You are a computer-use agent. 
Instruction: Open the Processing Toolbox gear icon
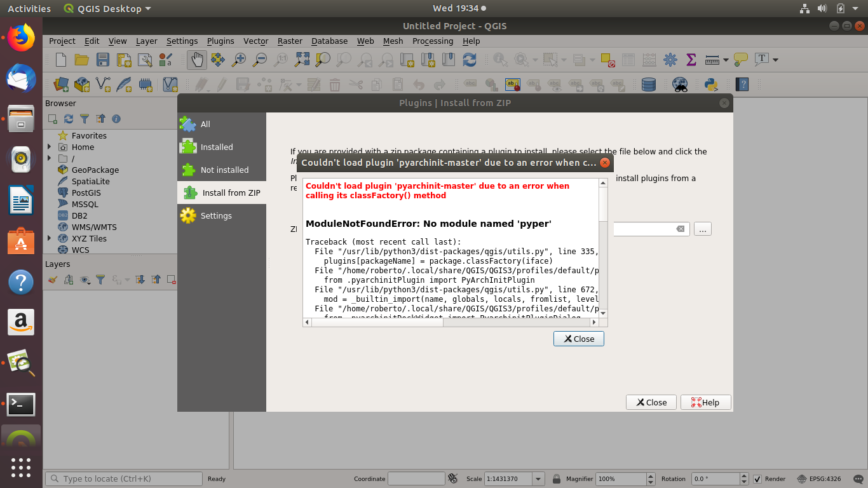[x=670, y=59]
